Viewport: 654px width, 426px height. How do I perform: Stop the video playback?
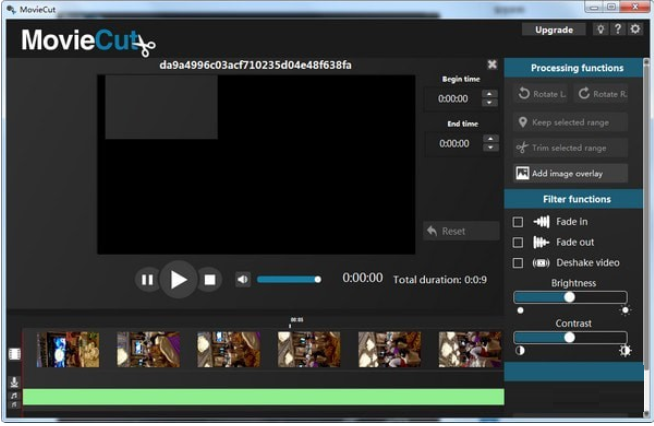[x=210, y=280]
